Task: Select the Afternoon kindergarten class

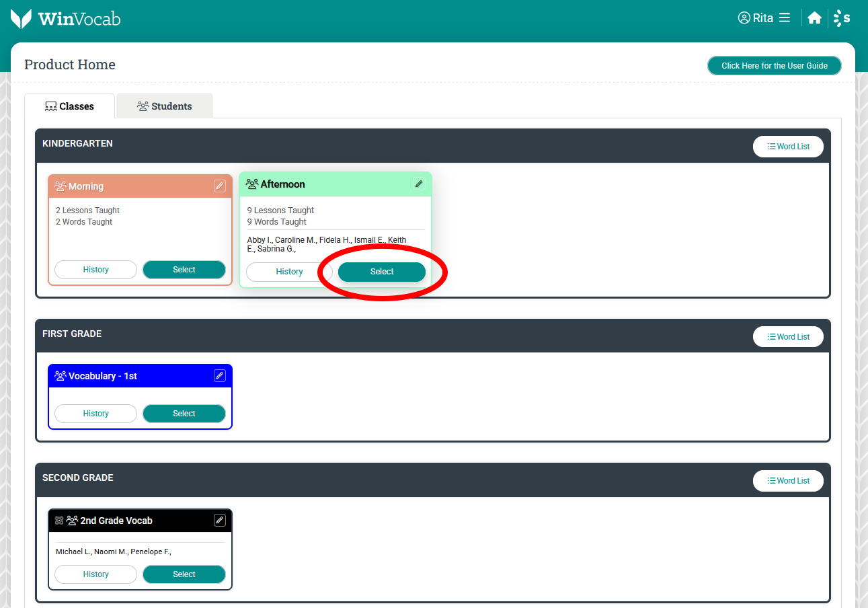Action: point(381,272)
